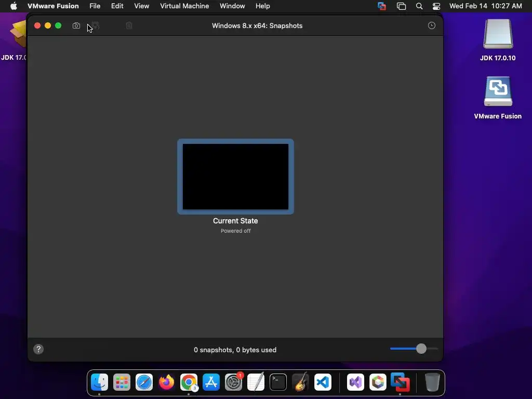Open the App Store from the Dock

point(211,382)
